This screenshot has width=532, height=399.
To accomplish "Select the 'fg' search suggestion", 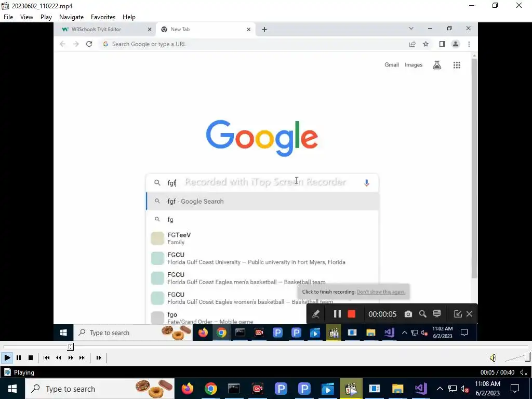I will coord(262,220).
